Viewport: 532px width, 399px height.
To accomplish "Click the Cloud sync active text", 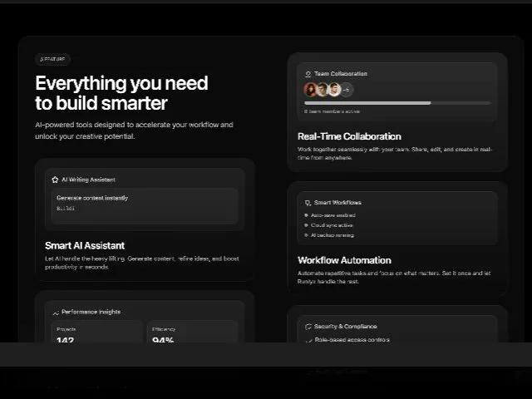I will 332,225.
